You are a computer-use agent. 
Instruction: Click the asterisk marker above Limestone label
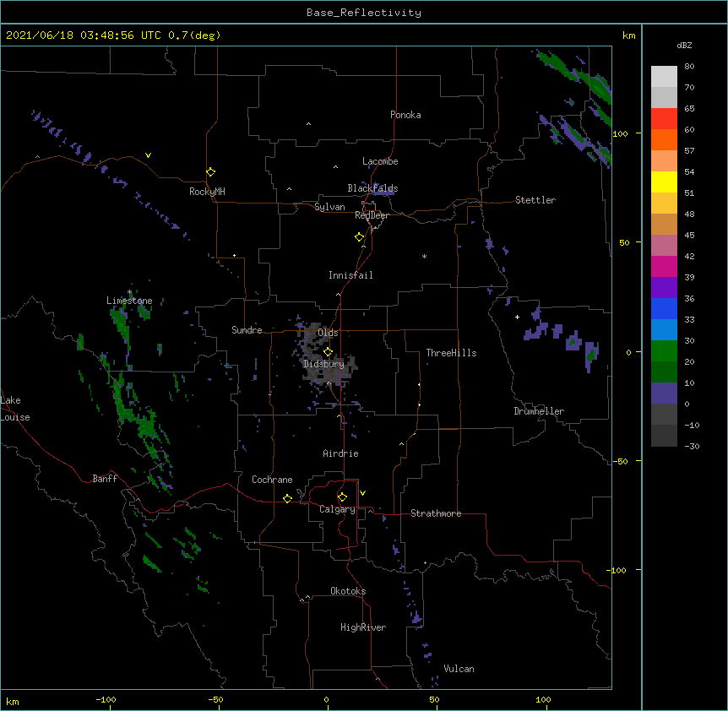(130, 292)
